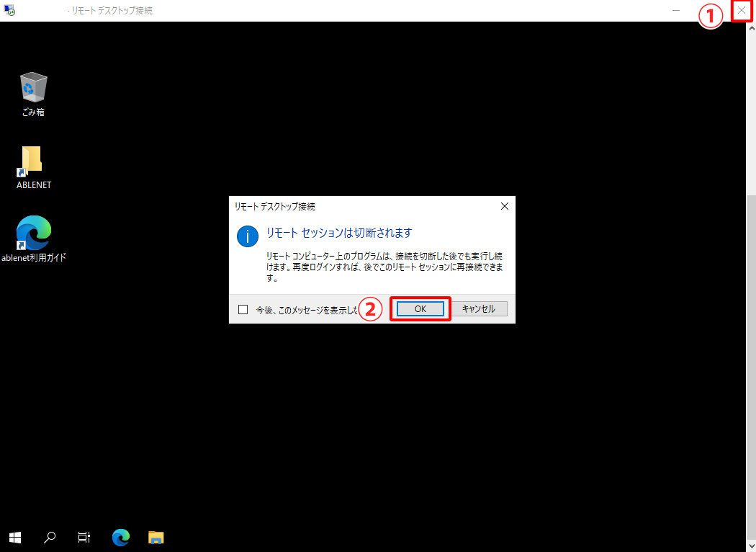Click the scrollbar down arrow

pos(751,546)
